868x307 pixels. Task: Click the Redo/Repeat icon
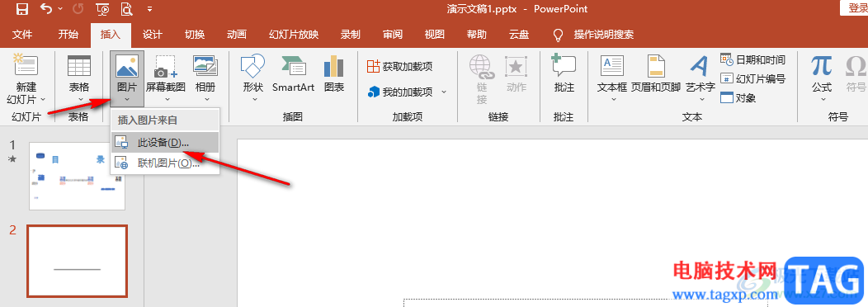(x=78, y=9)
